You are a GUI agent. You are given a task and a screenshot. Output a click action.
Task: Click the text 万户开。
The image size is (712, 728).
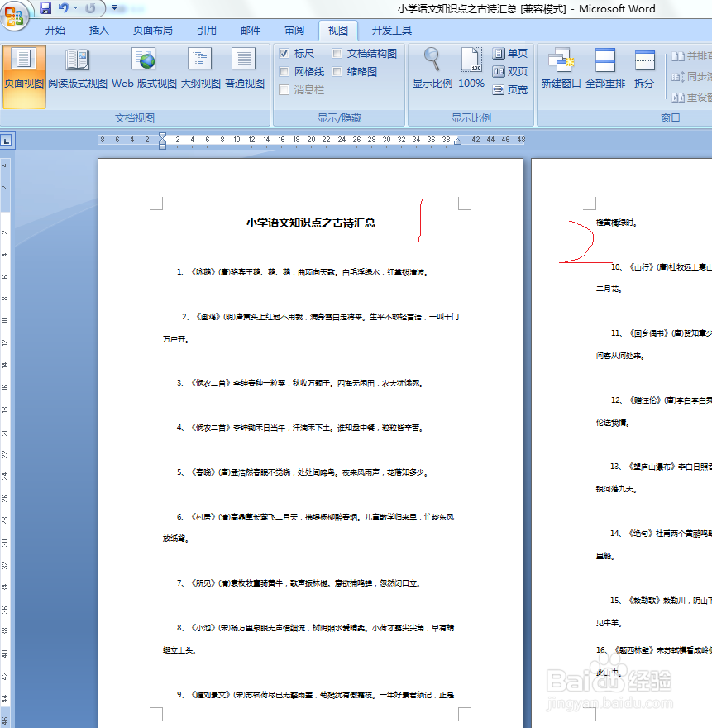(175, 339)
